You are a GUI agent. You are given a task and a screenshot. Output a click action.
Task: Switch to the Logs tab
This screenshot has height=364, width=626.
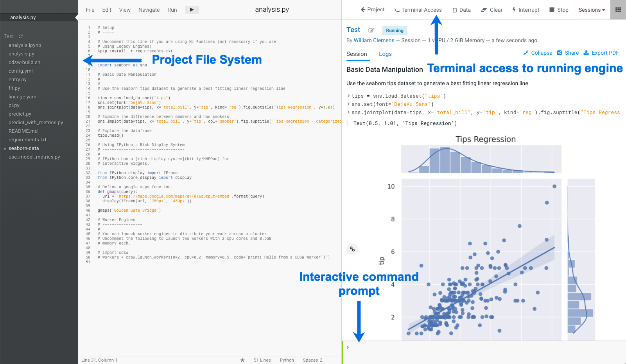(385, 54)
